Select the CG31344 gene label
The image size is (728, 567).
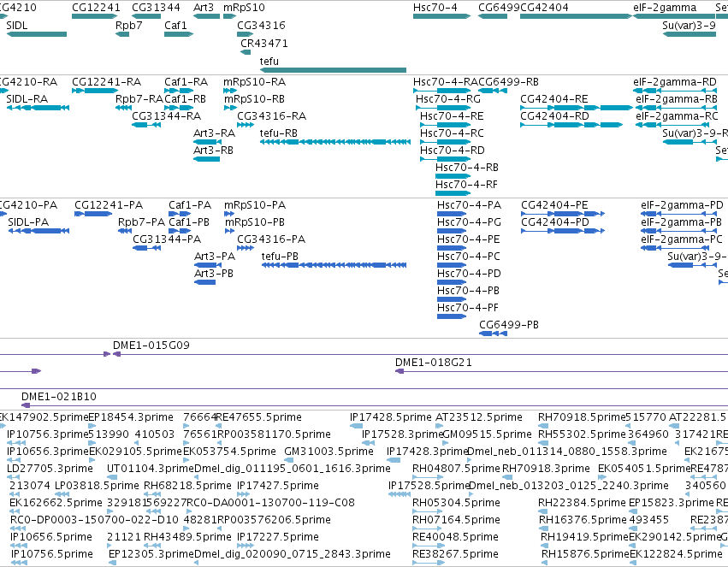[x=156, y=8]
